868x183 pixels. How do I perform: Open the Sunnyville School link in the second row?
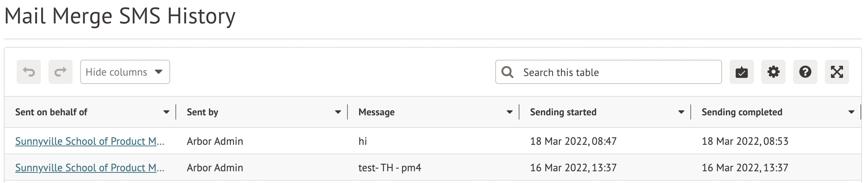90,167
